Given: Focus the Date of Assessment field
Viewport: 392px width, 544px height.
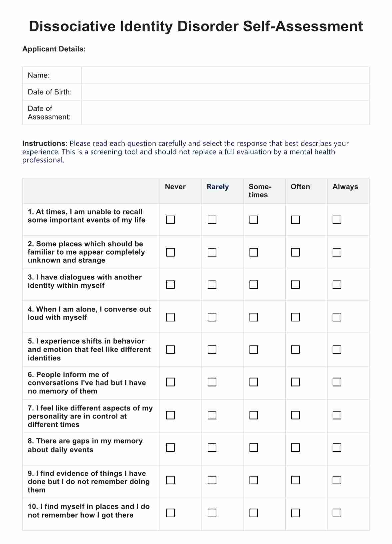Looking at the screenshot, I should [x=225, y=113].
